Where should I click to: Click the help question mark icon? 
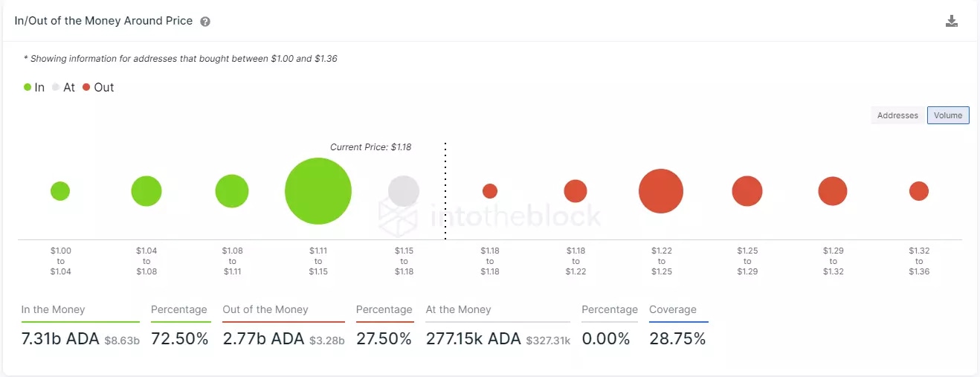[205, 22]
